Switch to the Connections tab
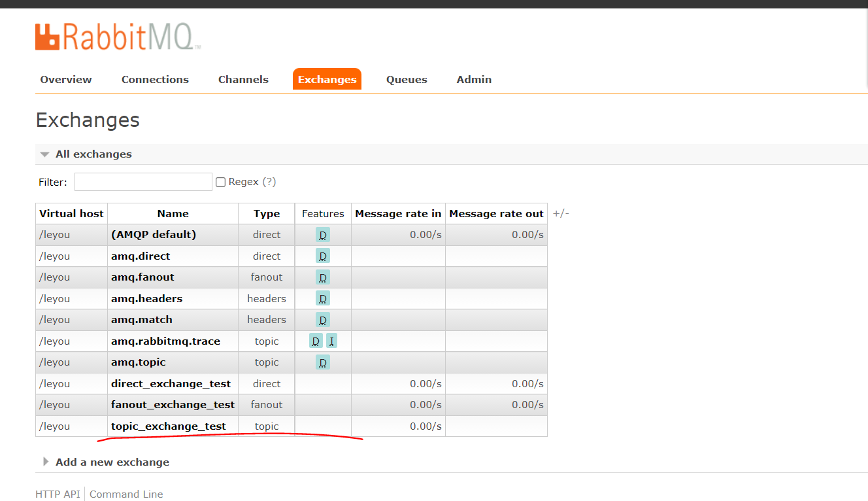The width and height of the screenshot is (868, 501). tap(155, 80)
